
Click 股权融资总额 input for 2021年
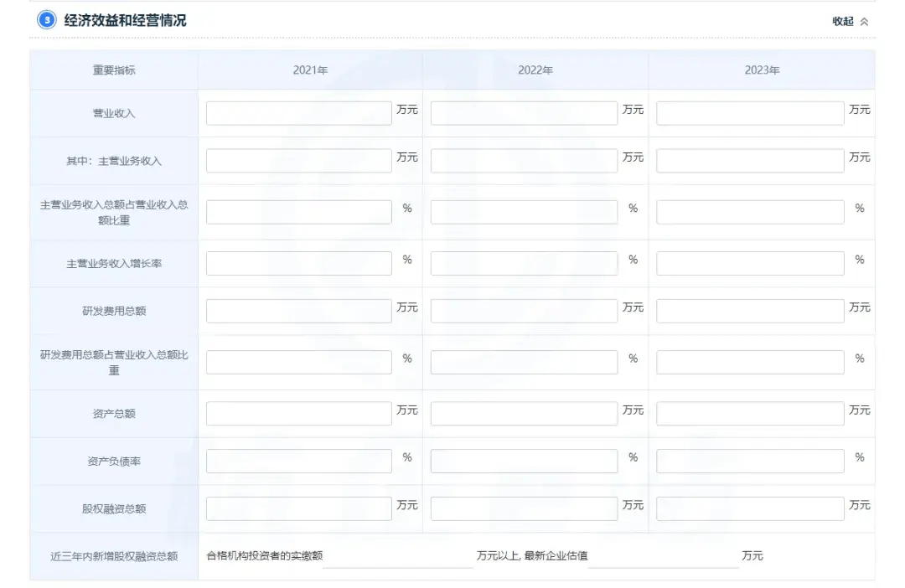coord(299,508)
